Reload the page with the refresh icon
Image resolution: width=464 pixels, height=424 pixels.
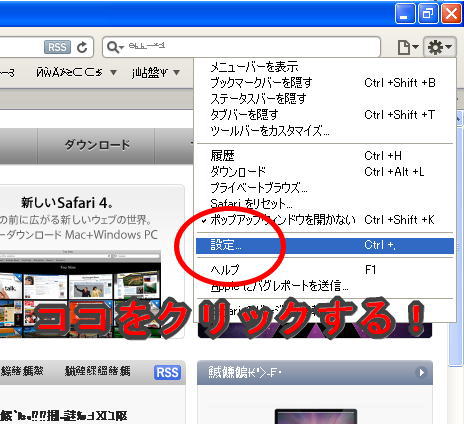(x=82, y=47)
